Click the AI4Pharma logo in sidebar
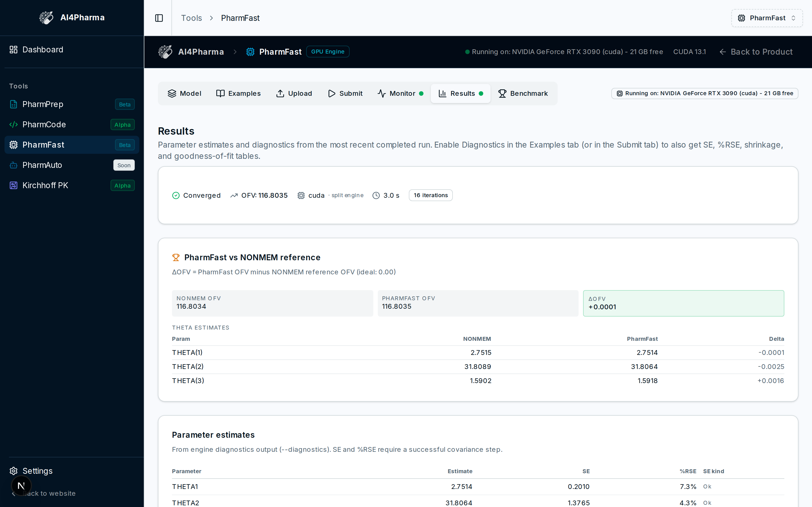The width and height of the screenshot is (812, 507). pos(46,18)
